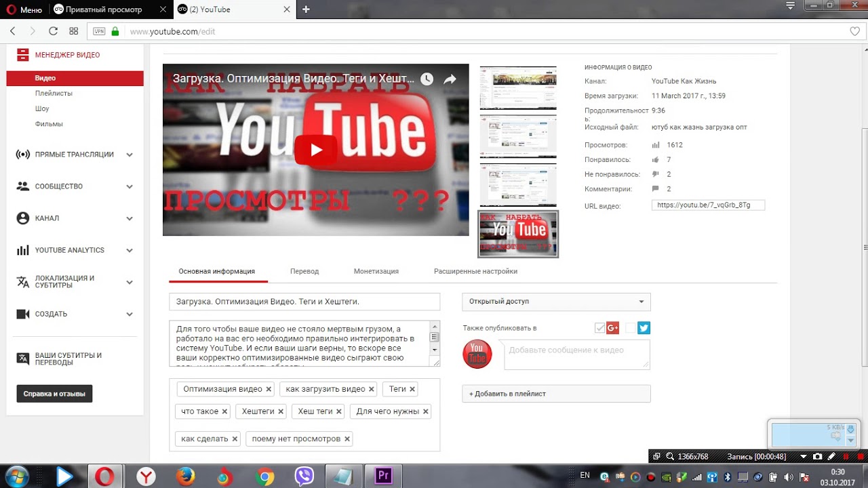The image size is (868, 488).
Task: Open Firefox from the taskbar
Action: point(185,476)
